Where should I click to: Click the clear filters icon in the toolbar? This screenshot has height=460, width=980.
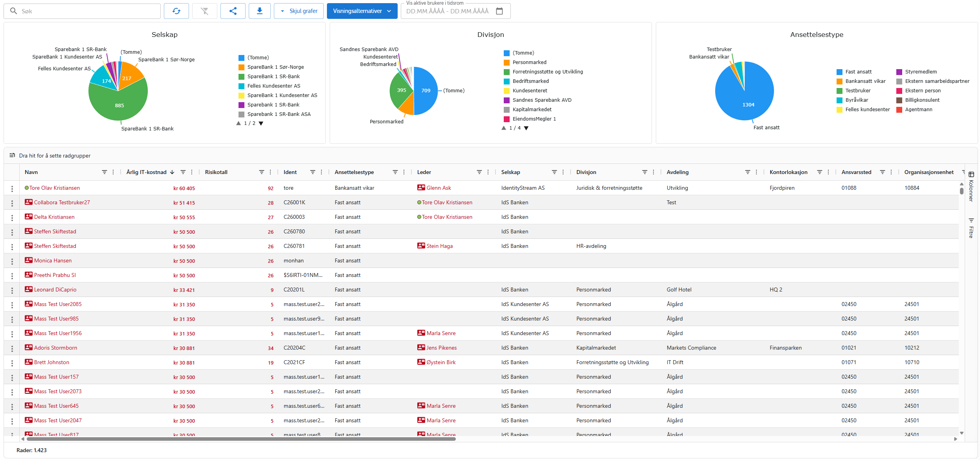[x=205, y=11]
